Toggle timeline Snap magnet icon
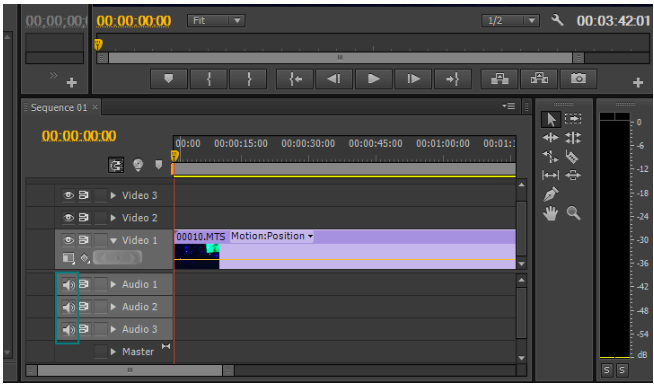 pyautogui.click(x=116, y=166)
